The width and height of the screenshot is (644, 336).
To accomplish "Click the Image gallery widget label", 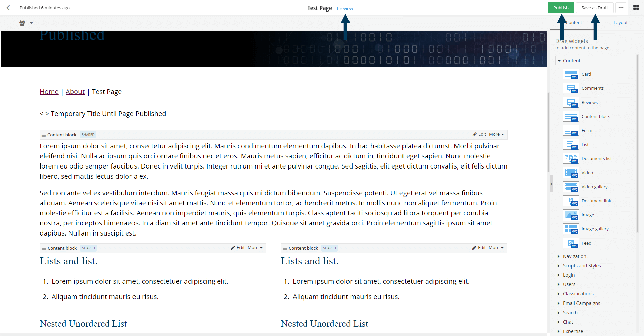I will point(595,229).
